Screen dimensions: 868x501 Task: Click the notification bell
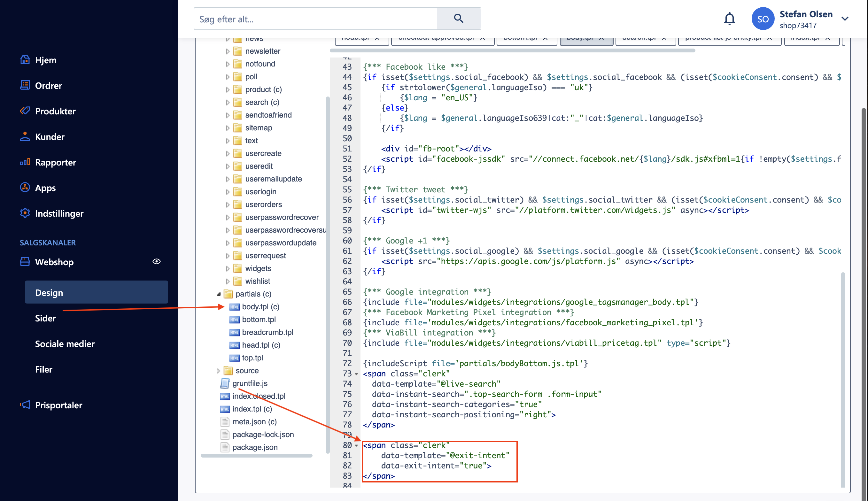tap(730, 19)
